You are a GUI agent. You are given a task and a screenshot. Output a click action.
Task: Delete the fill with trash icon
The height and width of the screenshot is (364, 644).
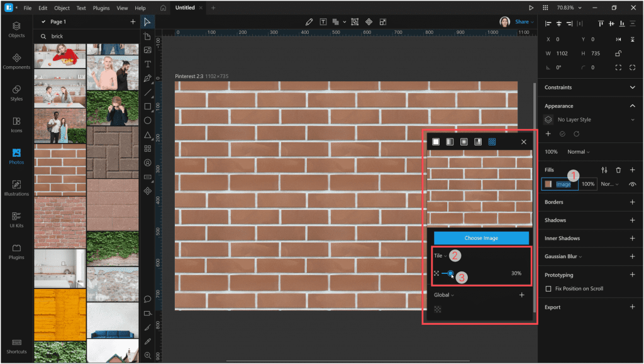point(618,170)
